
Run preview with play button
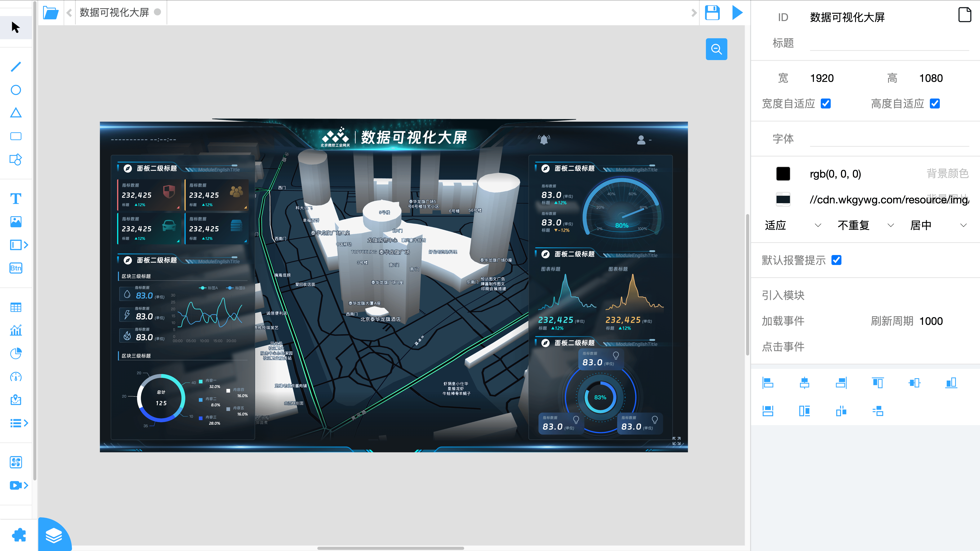737,13
